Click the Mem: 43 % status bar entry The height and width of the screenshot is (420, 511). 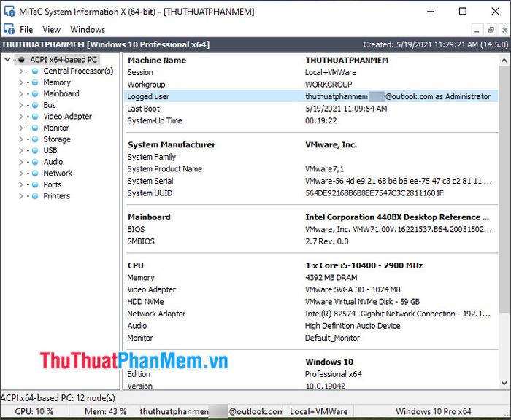106,411
